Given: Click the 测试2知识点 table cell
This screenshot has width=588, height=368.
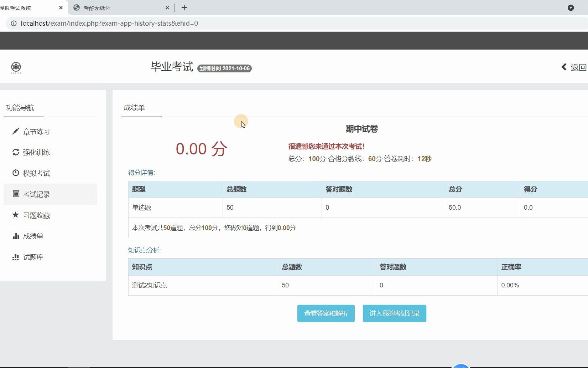Looking at the screenshot, I should (203, 285).
